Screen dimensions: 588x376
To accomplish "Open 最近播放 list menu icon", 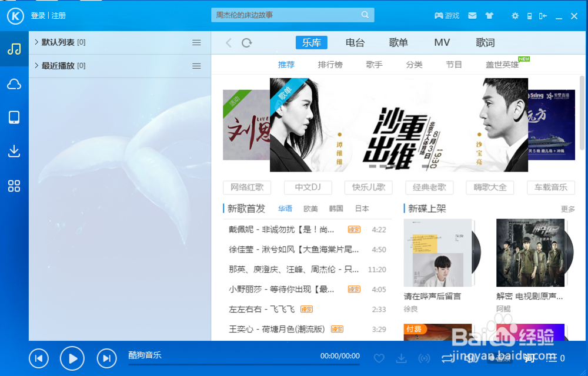I will pos(196,66).
